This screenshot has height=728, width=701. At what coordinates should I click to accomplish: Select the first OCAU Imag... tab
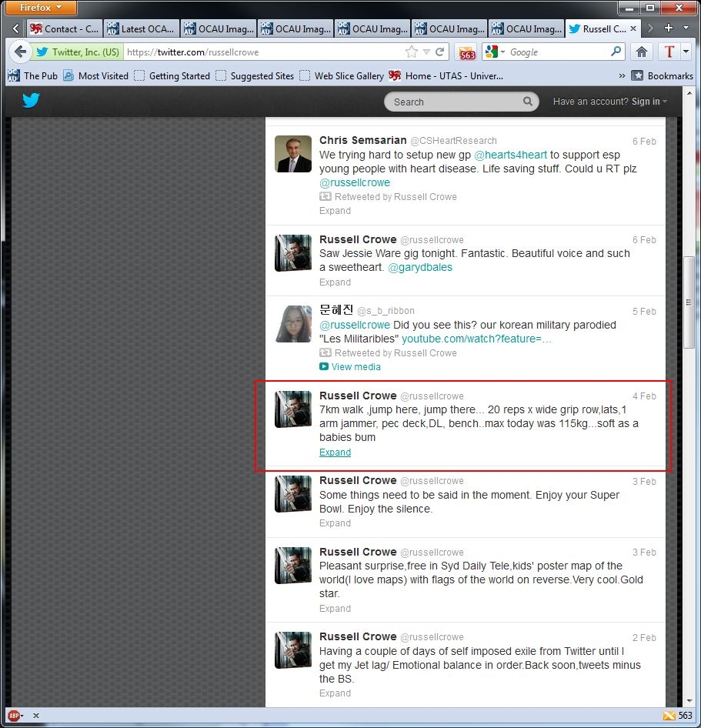click(x=219, y=28)
